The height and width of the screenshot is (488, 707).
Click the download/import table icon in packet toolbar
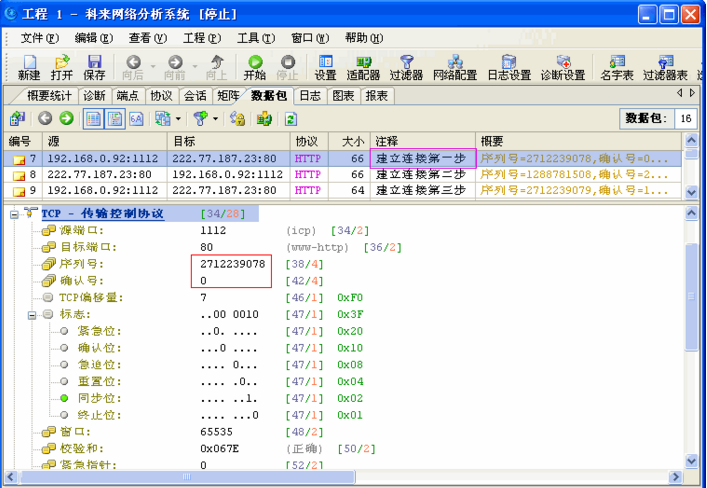point(264,119)
